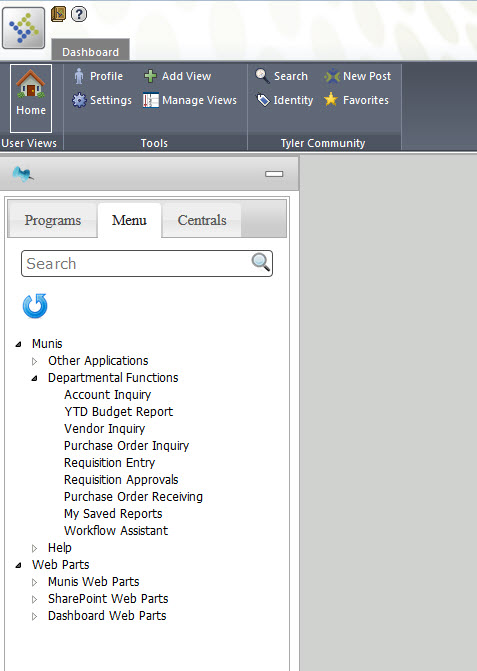Expand the SharePoint Web Parts node
Screen dimensions: 477x671
tap(35, 600)
